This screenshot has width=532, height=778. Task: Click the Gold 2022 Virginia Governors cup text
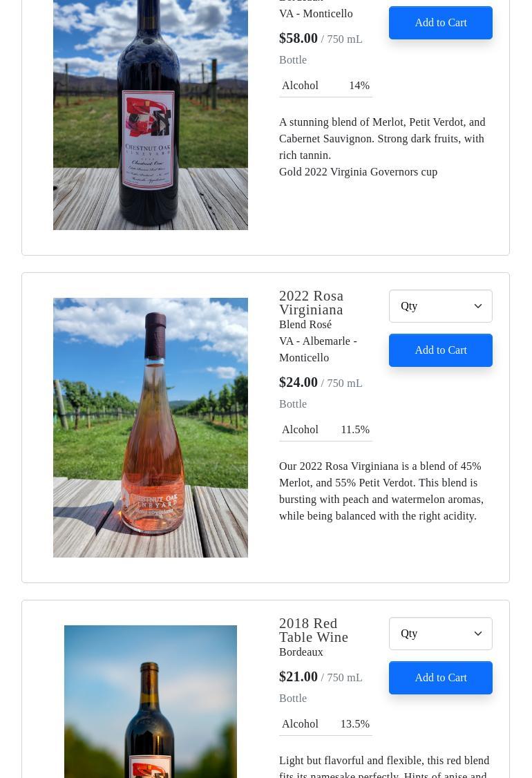(x=358, y=172)
